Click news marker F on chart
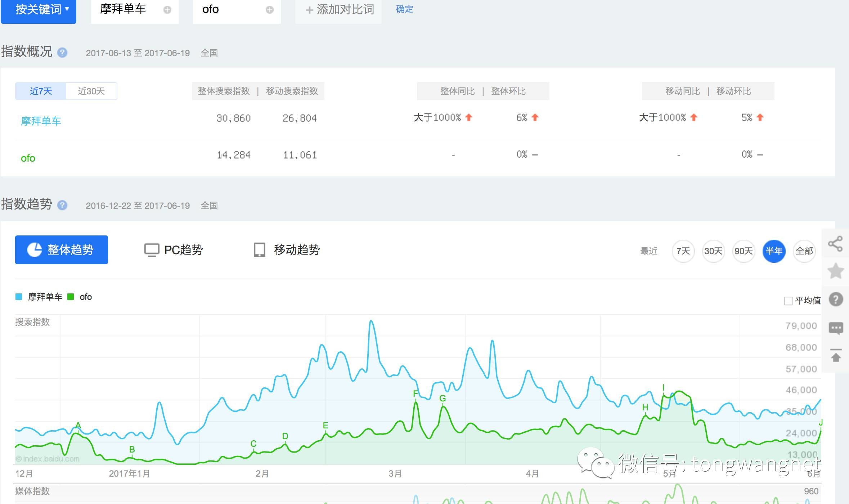 coord(415,394)
